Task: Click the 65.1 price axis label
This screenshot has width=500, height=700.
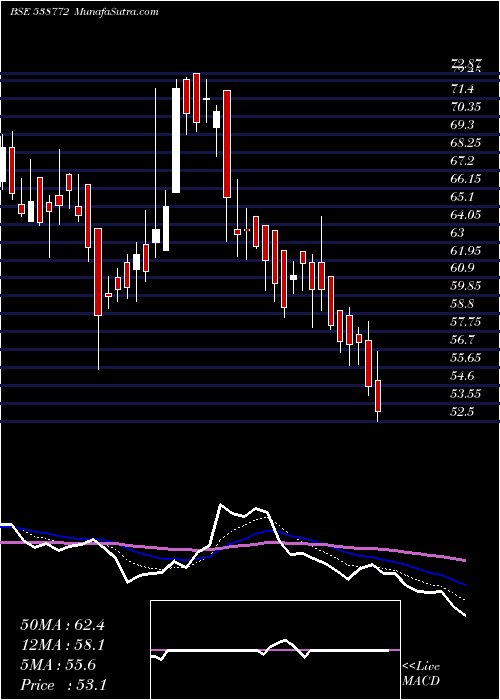Action: click(x=462, y=197)
